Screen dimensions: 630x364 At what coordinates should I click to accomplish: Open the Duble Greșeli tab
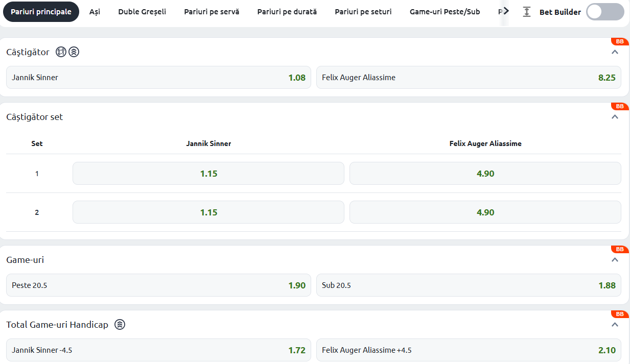pyautogui.click(x=142, y=12)
